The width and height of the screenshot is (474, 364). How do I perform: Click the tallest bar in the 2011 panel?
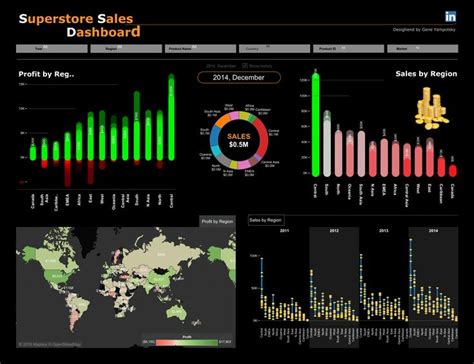(x=262, y=282)
